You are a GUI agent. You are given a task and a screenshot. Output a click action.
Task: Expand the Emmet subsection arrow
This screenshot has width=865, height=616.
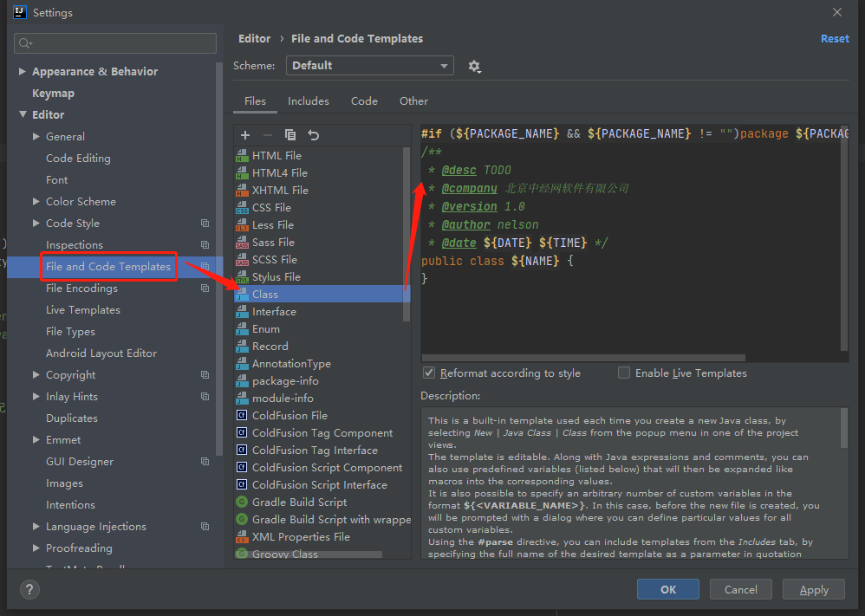point(36,440)
